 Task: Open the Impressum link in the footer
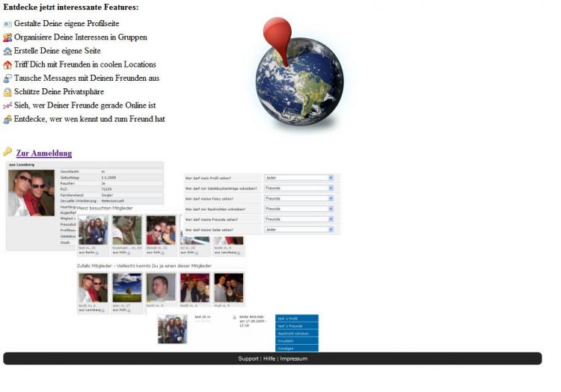(x=294, y=358)
